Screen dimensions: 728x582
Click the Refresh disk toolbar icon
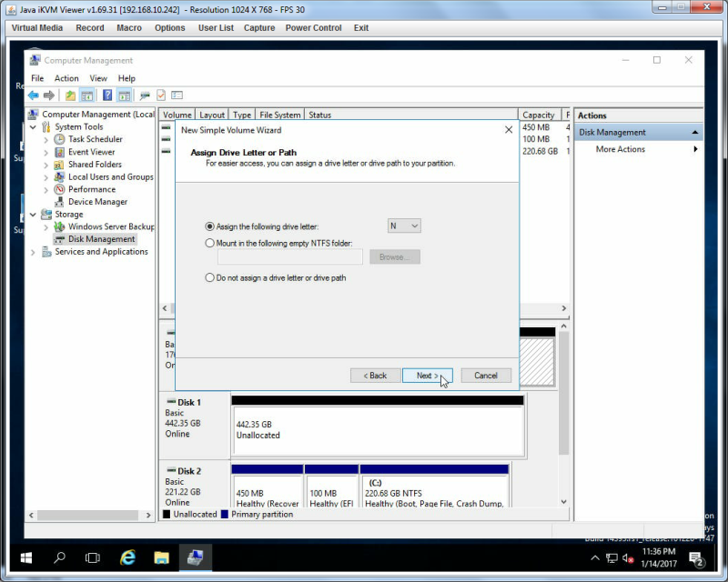145,95
